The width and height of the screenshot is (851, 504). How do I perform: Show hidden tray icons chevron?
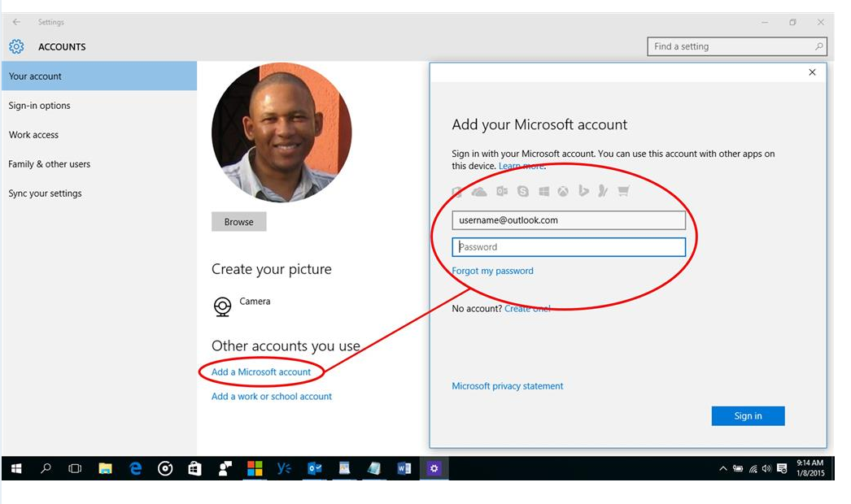[723, 469]
